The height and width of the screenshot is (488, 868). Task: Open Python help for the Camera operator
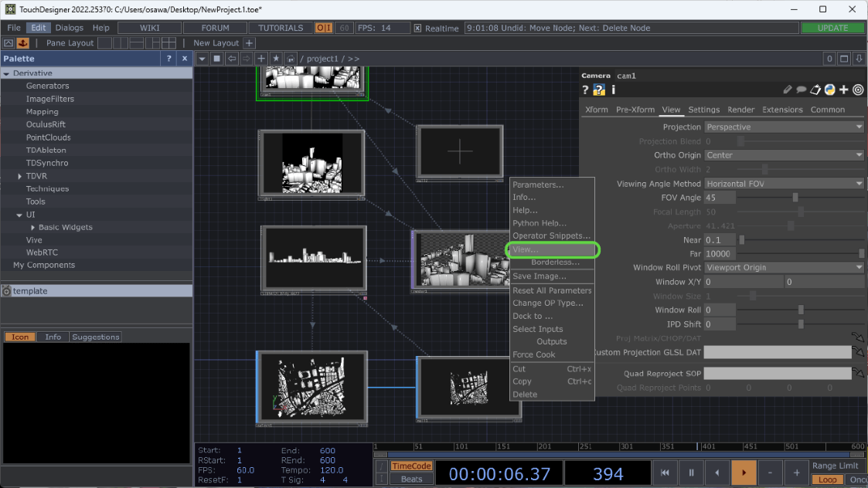click(599, 90)
